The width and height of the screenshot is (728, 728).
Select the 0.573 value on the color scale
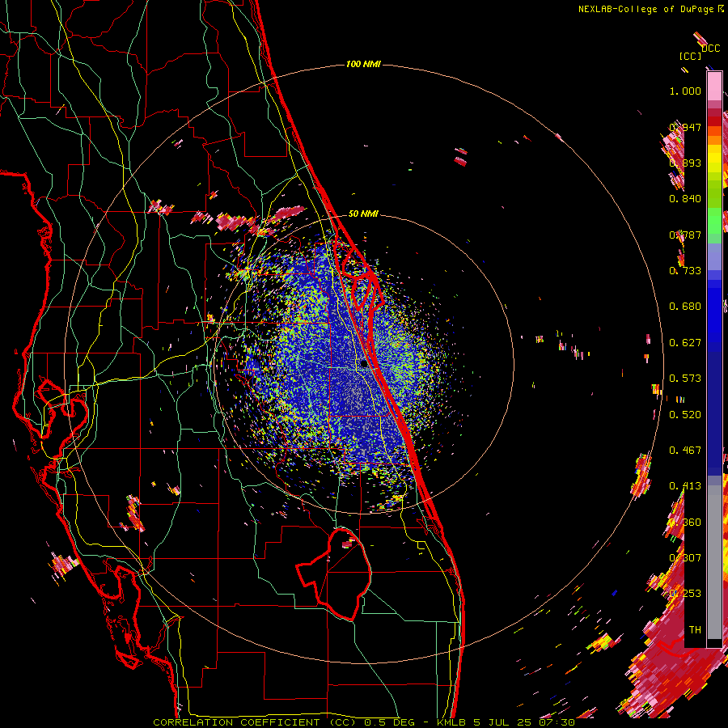pyautogui.click(x=685, y=379)
